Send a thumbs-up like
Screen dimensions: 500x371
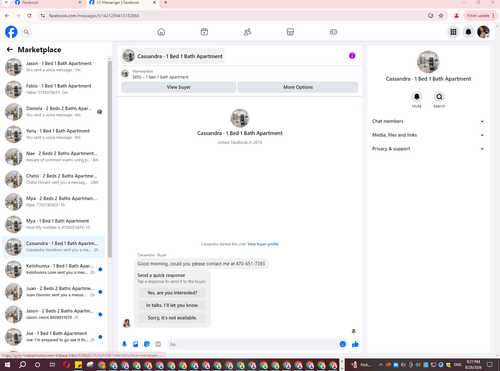pos(355,344)
